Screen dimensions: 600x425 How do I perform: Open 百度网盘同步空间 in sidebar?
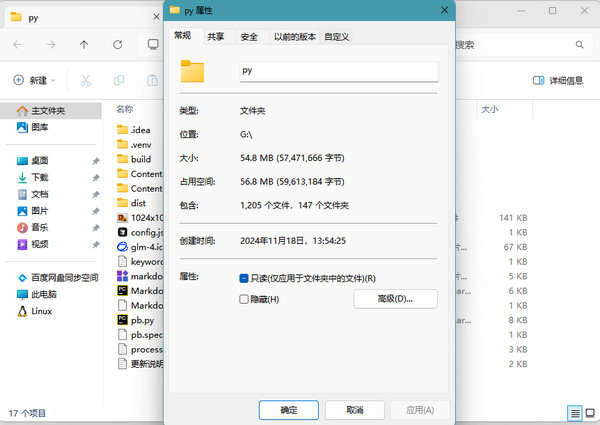point(58,278)
